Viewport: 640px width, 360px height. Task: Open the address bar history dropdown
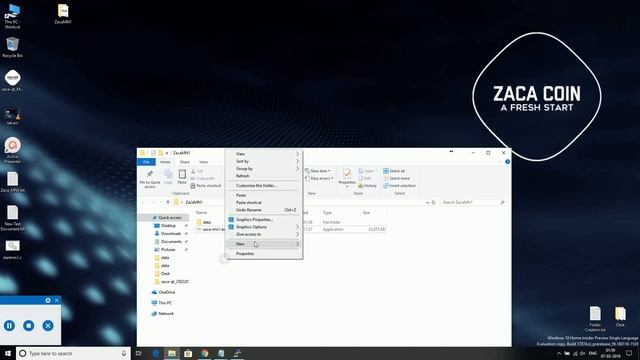point(427,202)
